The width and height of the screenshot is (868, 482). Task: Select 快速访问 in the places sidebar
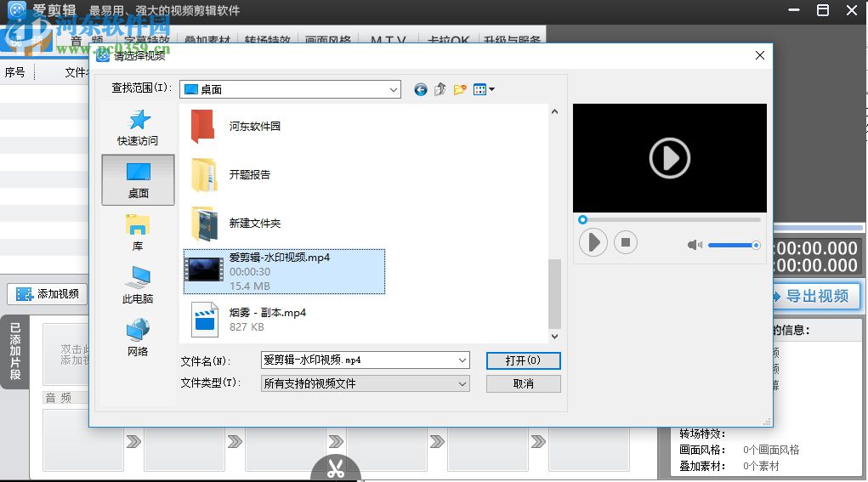137,128
